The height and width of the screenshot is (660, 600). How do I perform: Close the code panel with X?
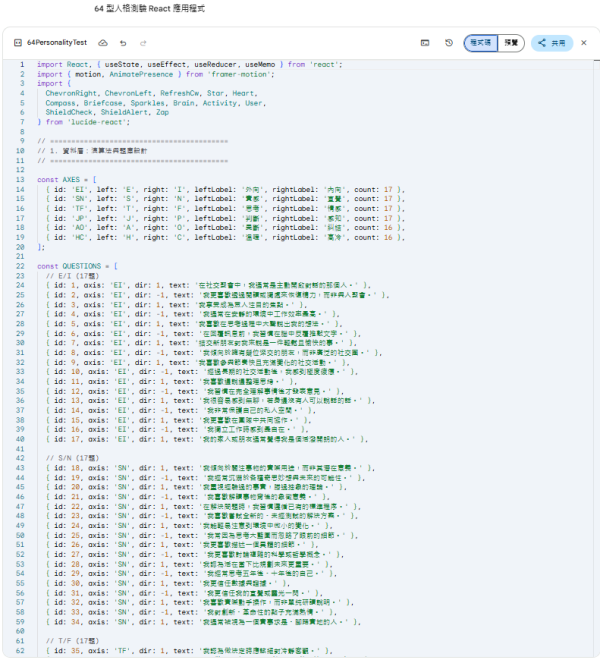(587, 43)
